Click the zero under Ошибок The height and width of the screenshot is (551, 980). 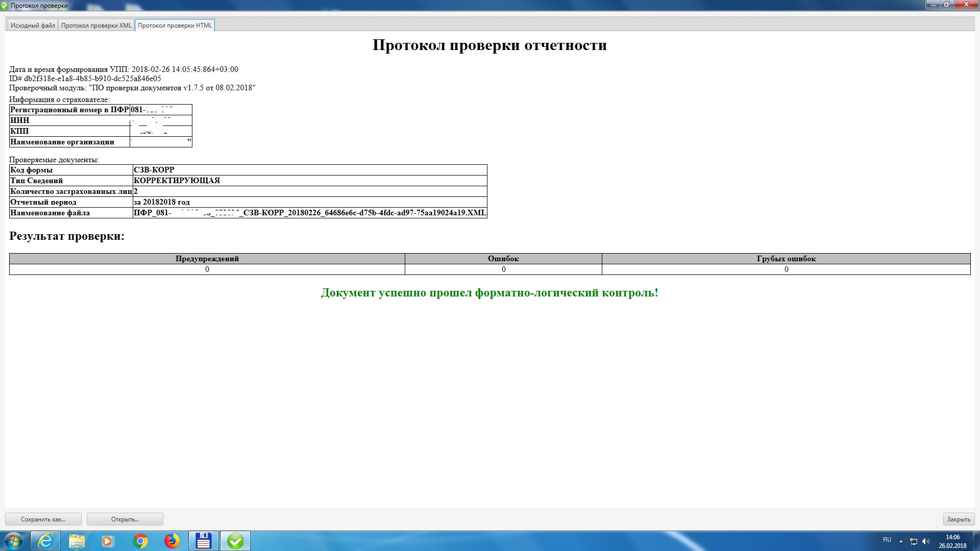pos(503,269)
